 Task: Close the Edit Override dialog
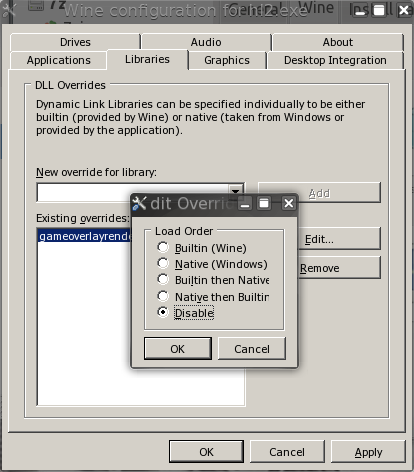click(x=289, y=203)
